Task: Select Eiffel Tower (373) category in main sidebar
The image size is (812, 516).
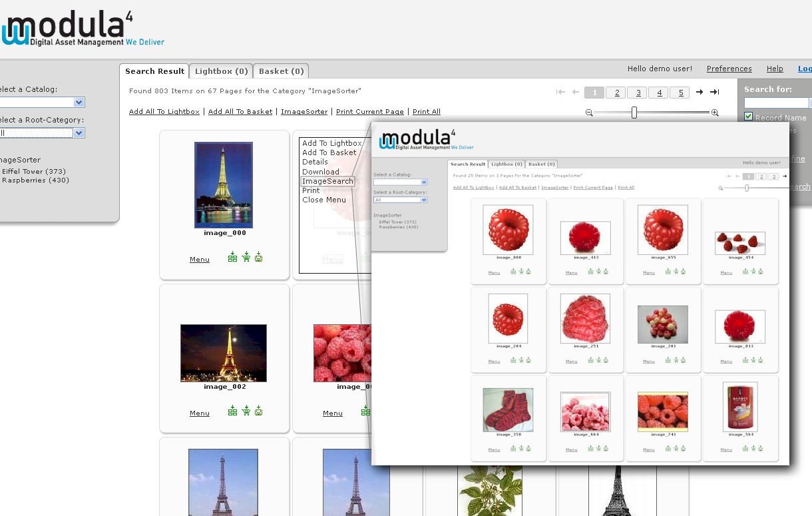Action: [34, 171]
